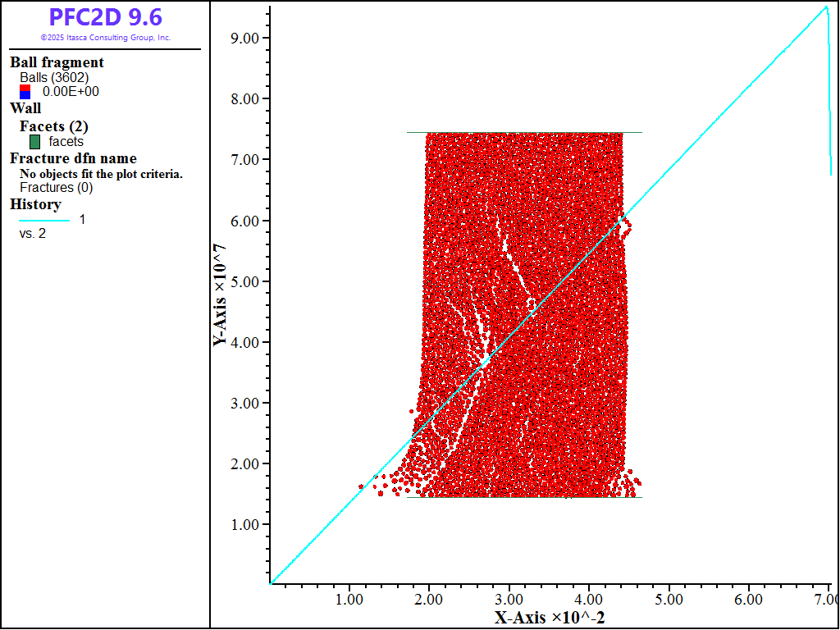Click the PFC2D 9.6 title

tap(105, 17)
